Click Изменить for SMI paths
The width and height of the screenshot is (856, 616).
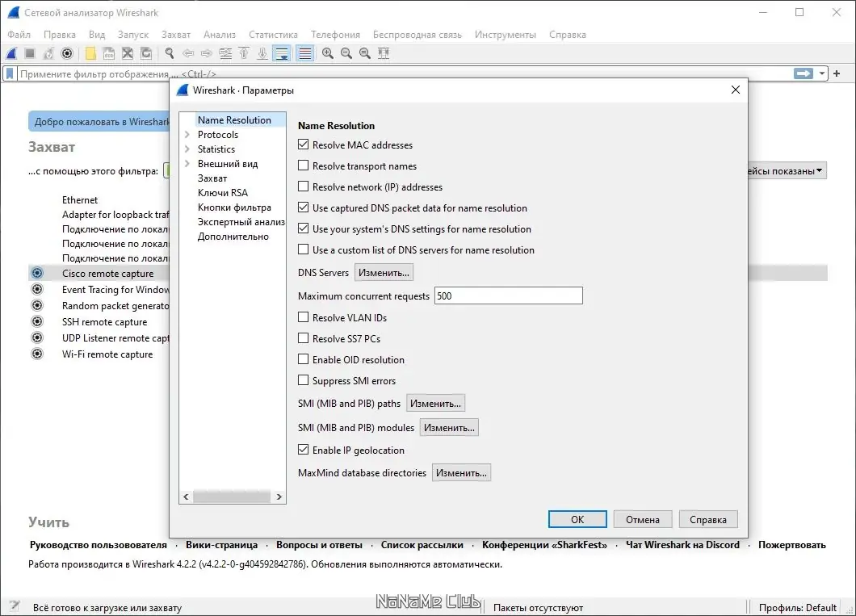tap(435, 403)
